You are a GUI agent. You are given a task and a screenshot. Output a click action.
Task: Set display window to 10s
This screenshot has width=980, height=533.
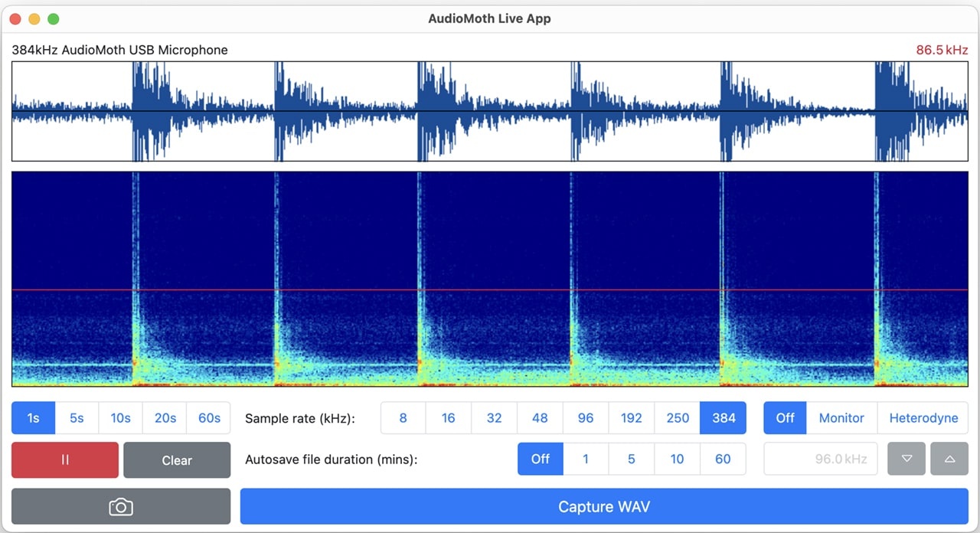click(120, 418)
